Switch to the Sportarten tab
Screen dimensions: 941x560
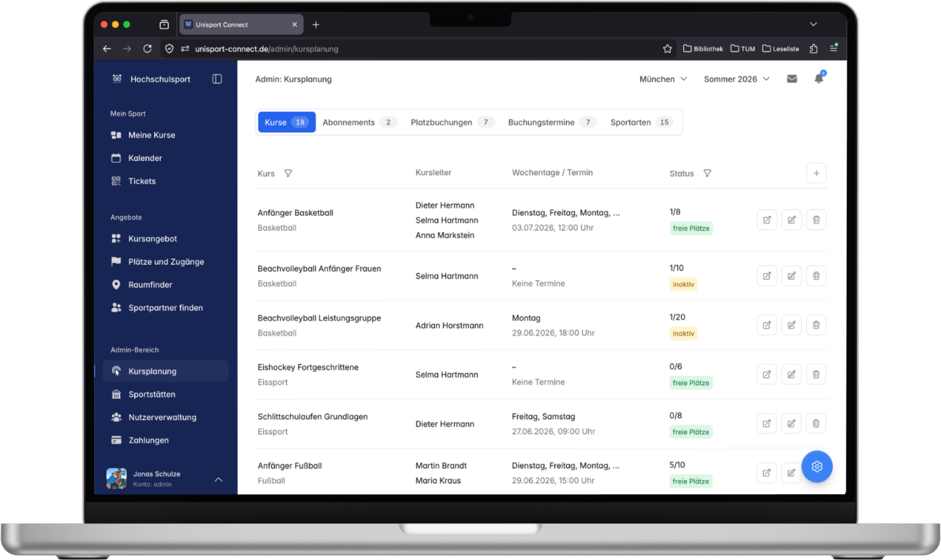pos(641,122)
